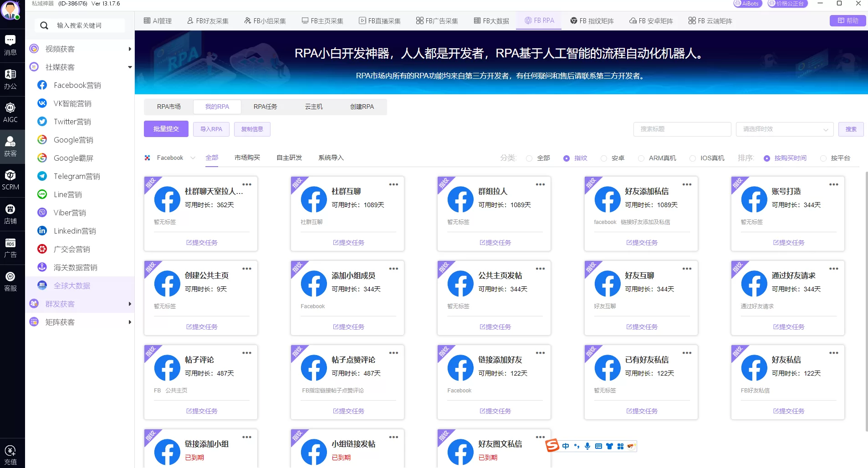Viewport: 868px width, 468px height.
Task: Open 海关数据营销 in the sidebar
Action: pos(76,267)
